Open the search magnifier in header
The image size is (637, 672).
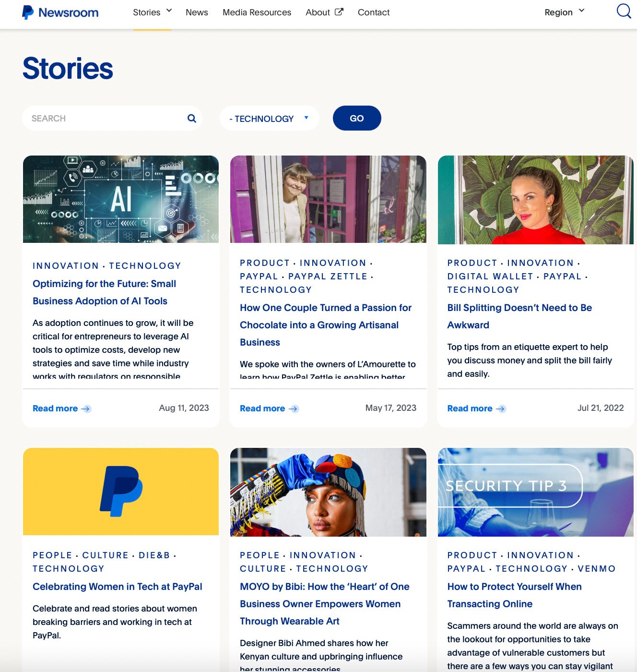coord(624,11)
